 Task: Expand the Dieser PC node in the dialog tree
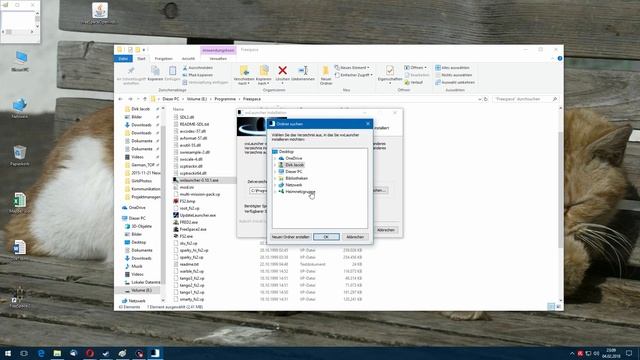275,172
